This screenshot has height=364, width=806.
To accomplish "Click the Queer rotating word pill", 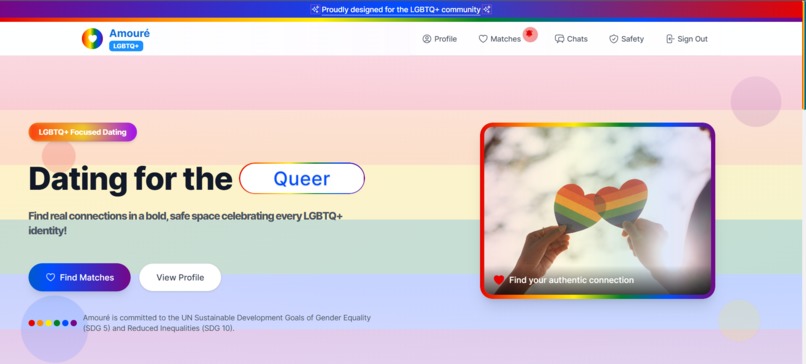I will point(302,178).
